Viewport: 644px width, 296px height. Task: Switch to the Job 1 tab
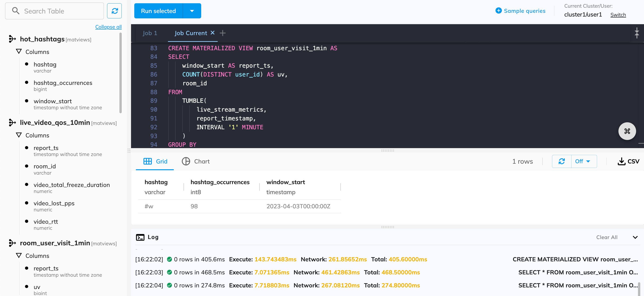click(x=150, y=33)
